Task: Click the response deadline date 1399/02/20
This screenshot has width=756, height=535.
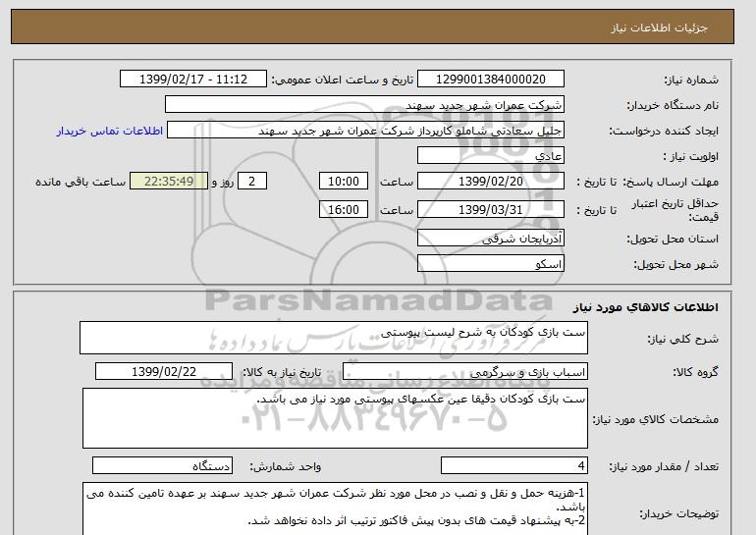Action: click(490, 182)
